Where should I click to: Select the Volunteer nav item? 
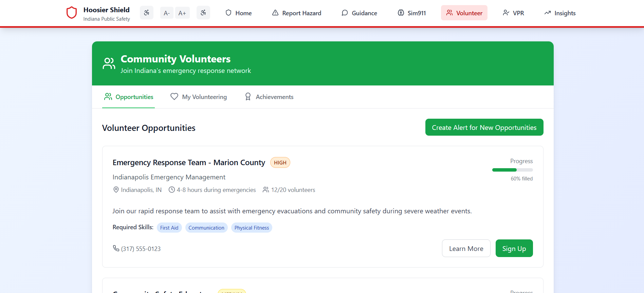[x=464, y=13]
